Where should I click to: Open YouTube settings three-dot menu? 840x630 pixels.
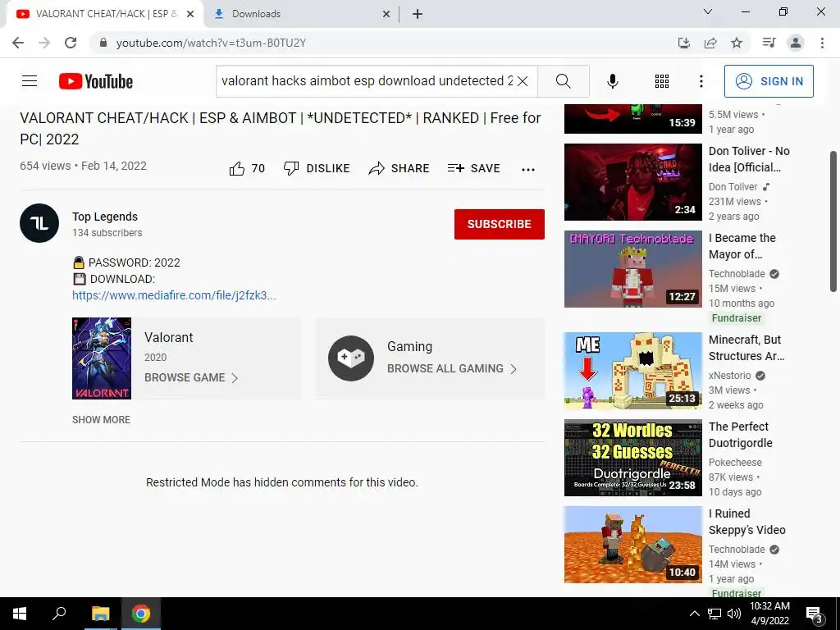pos(701,81)
